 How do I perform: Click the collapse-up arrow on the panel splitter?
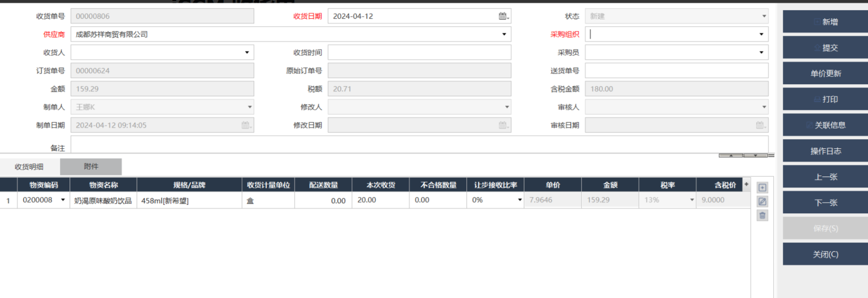coord(731,155)
